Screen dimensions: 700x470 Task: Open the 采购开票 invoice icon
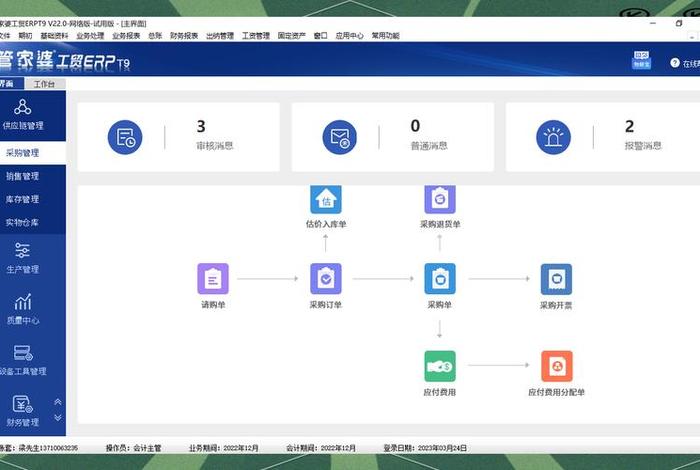[x=556, y=279]
